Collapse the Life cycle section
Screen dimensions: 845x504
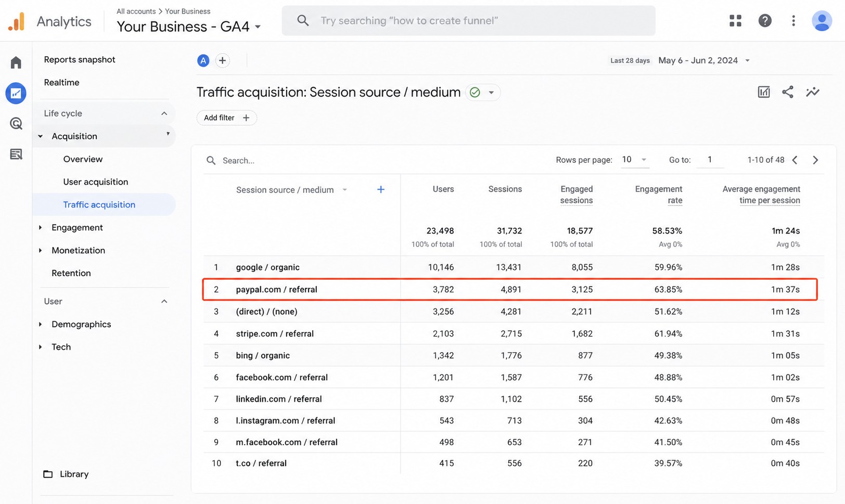164,113
